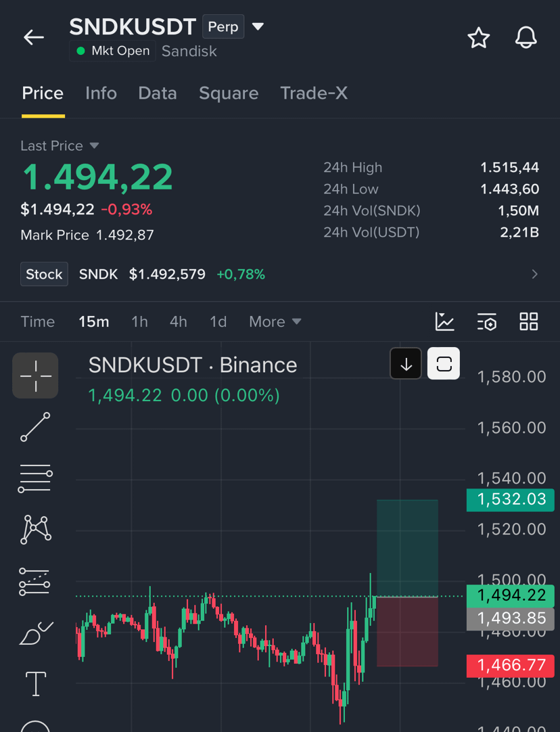Screen dimensions: 560x732
Task: Select the XABCD pattern tool
Action: pos(35,530)
